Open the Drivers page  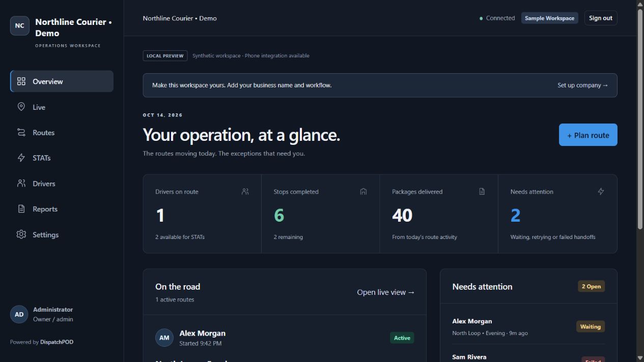pos(62,184)
